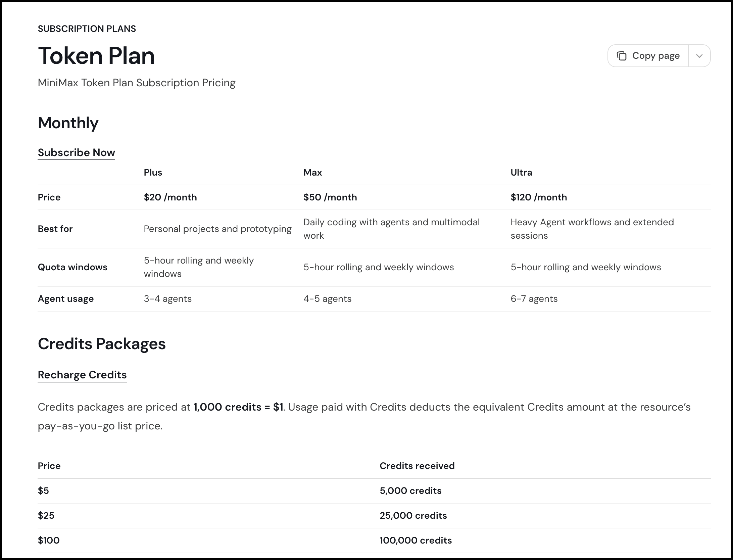Screen dimensions: 733x560
Task: Select the SUBSCRIPTION PLANS breadcrumb label
Action: 87,29
